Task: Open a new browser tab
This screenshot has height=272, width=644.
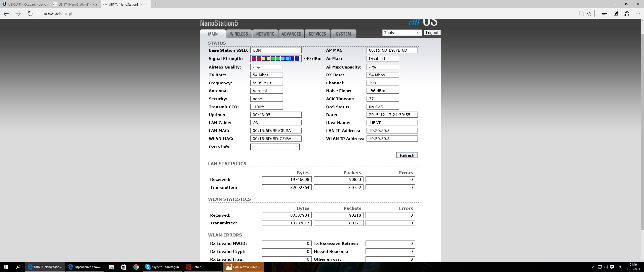Action: tap(155, 4)
